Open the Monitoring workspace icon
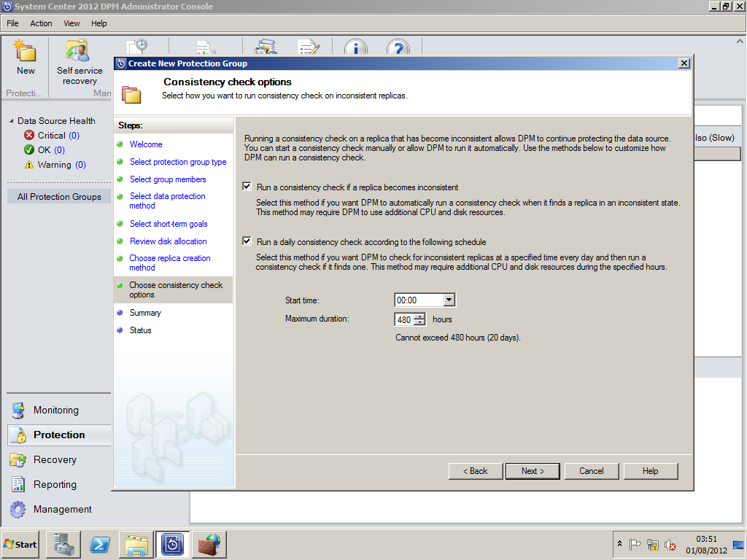 coord(18,410)
